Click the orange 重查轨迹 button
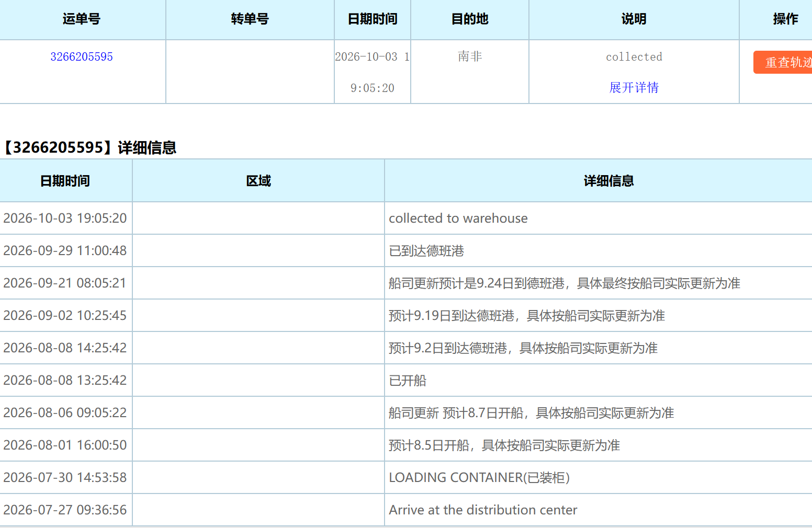This screenshot has height=528, width=812. point(783,62)
